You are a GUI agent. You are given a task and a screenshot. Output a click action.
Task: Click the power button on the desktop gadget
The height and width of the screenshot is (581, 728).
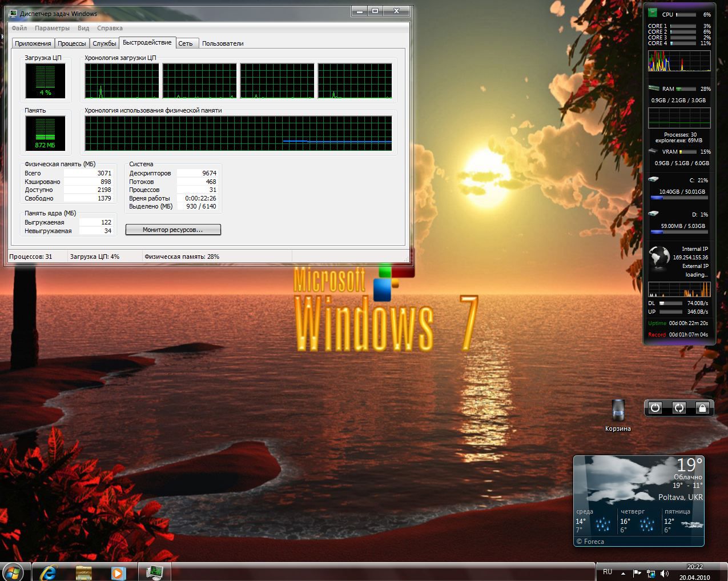[655, 408]
